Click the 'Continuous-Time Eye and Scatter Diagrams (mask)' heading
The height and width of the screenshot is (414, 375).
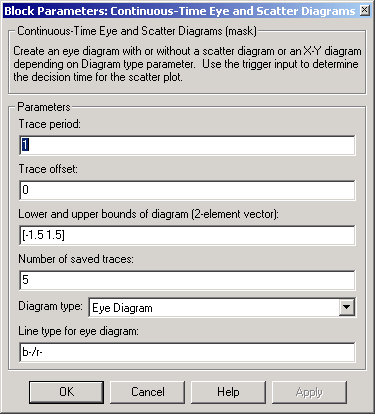coord(137,31)
